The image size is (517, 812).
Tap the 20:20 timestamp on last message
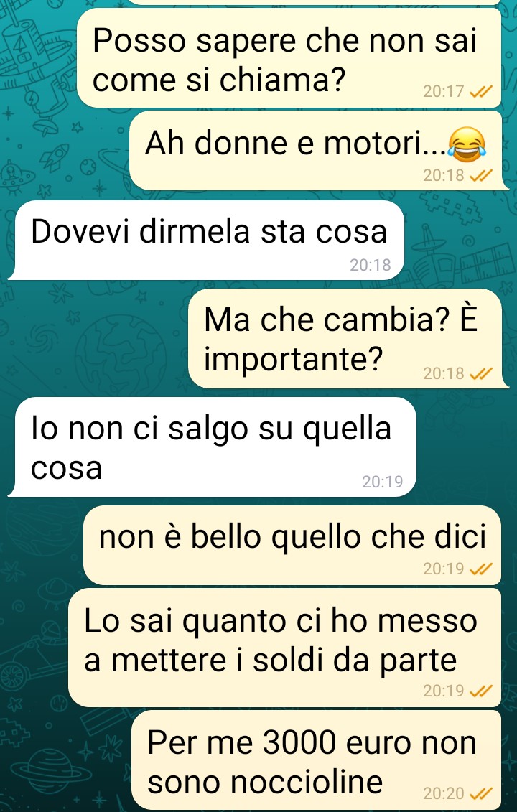(x=444, y=793)
